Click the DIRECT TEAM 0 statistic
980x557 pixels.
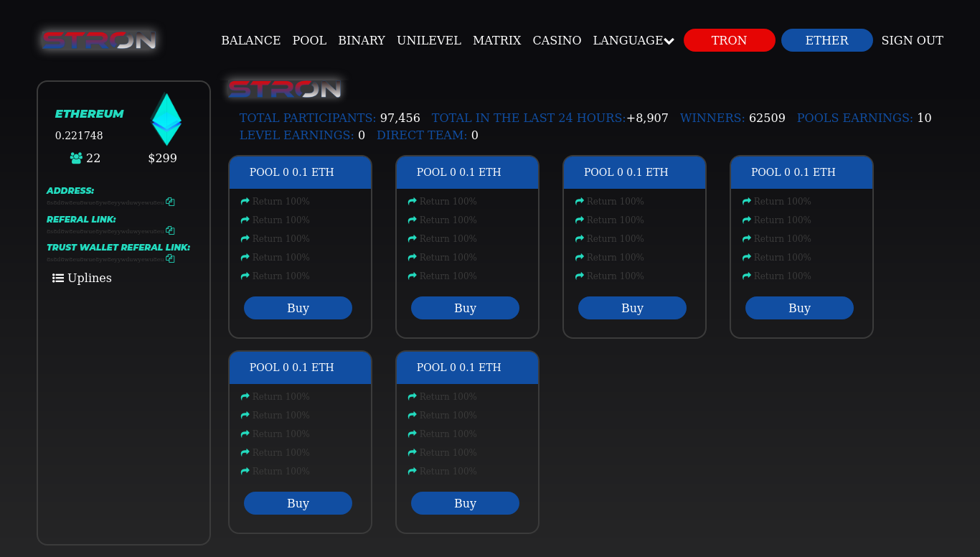click(428, 135)
